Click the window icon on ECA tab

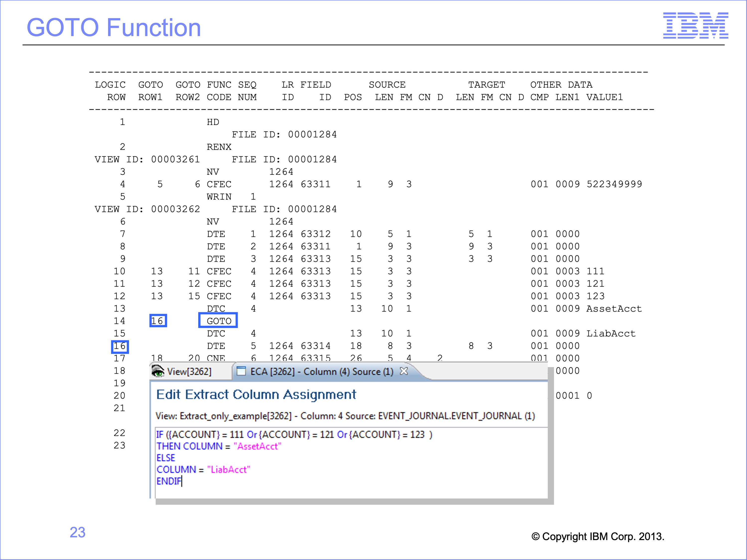241,371
